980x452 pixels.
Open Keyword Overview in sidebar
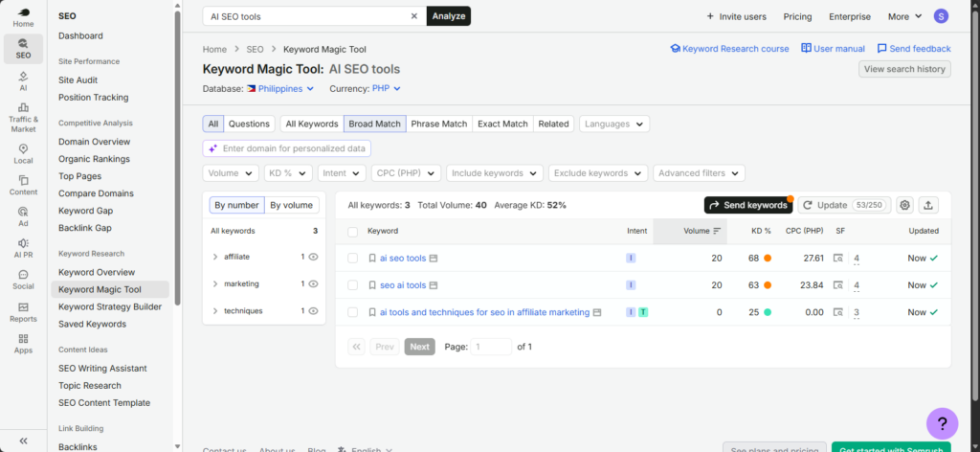click(x=97, y=272)
